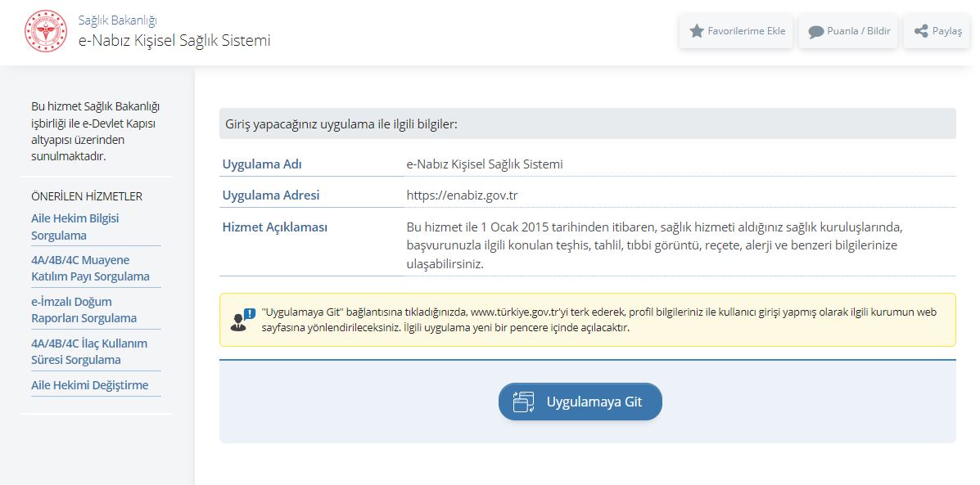The image size is (980, 485).
Task: Click the Uygulama Adı row label
Action: click(x=262, y=164)
